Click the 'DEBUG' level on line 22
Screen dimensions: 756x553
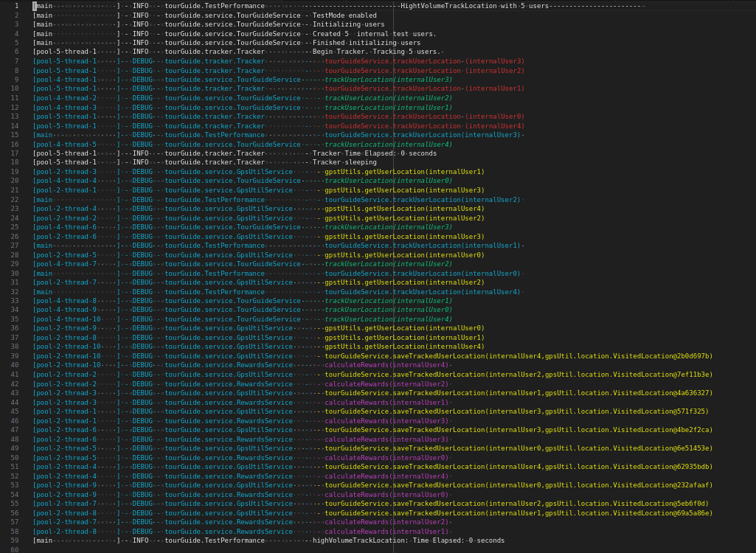tap(142, 200)
